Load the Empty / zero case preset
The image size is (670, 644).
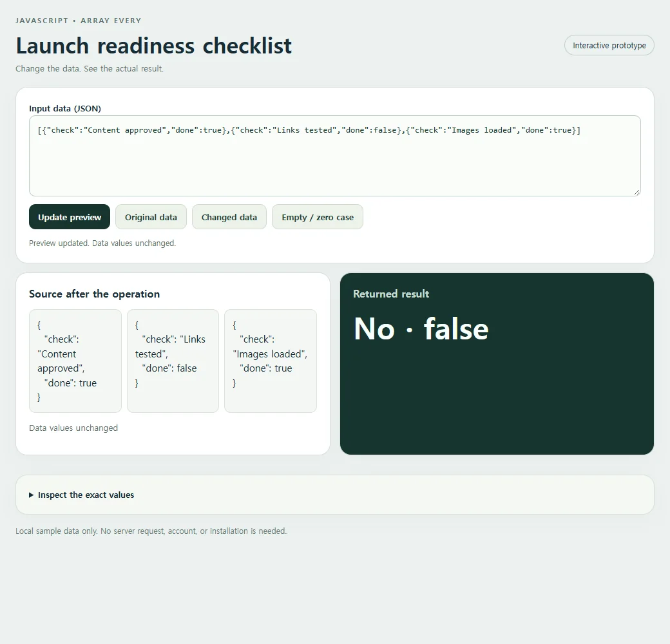coord(318,217)
